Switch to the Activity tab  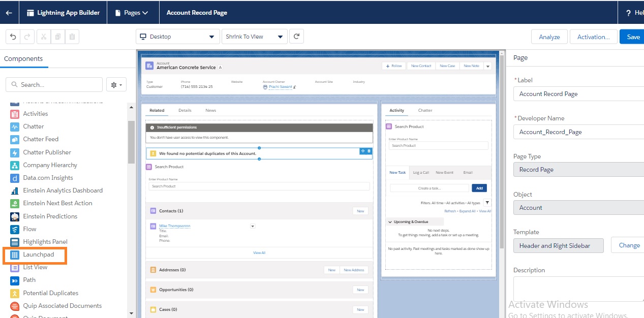click(x=396, y=110)
